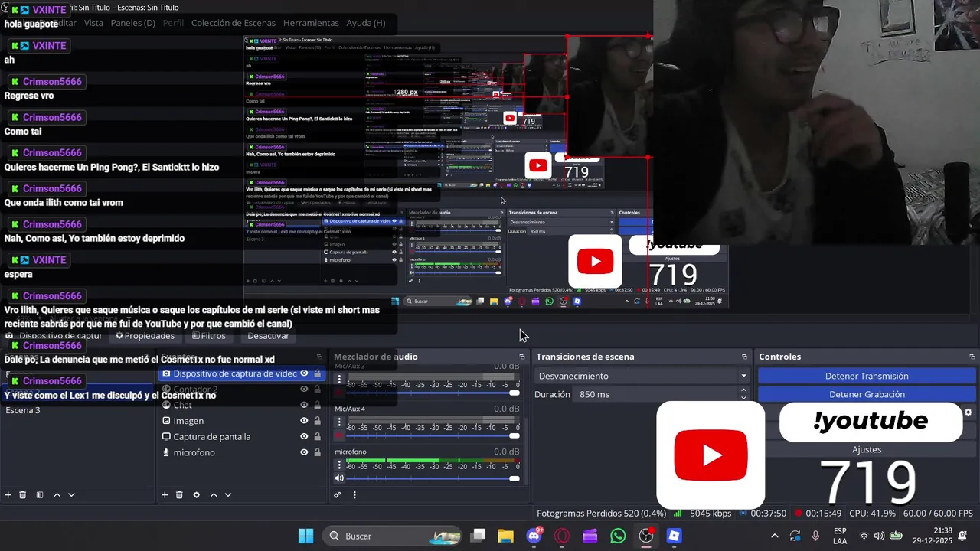Open recording settings gear in Controles
980x551 pixels.
pyautogui.click(x=968, y=412)
